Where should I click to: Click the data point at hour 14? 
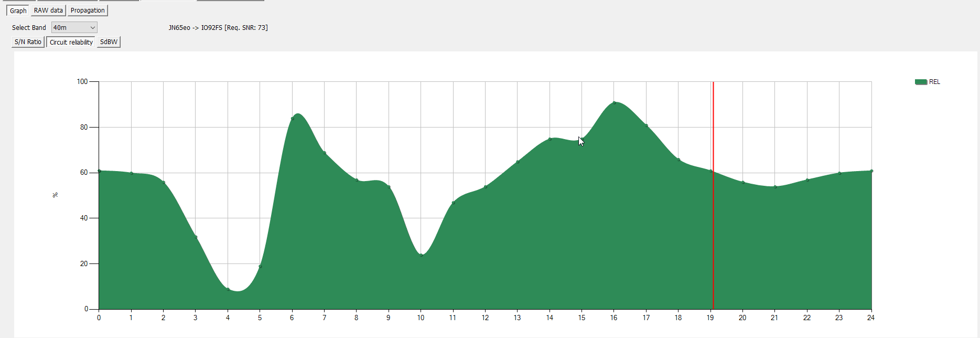(x=550, y=139)
